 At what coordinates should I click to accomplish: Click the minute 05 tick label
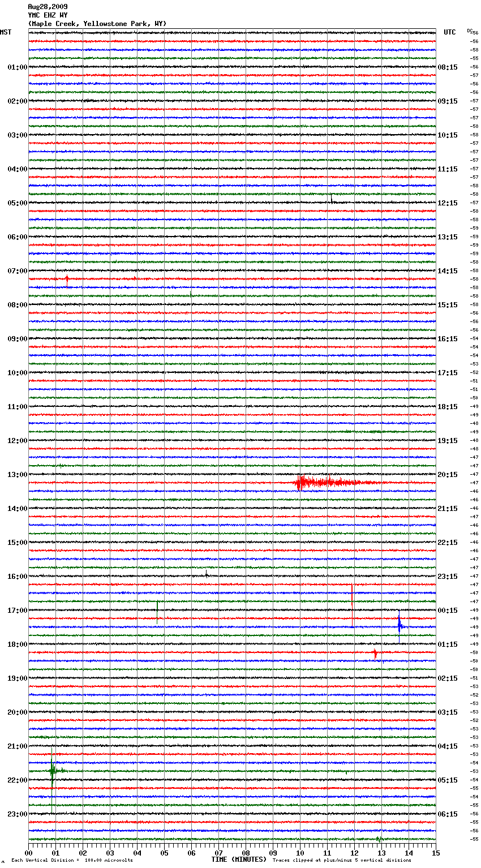pyautogui.click(x=164, y=853)
